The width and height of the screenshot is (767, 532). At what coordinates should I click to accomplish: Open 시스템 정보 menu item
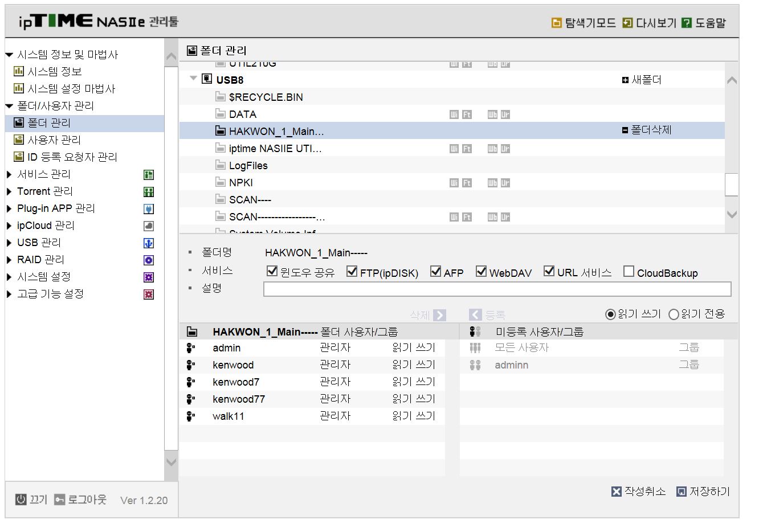click(54, 72)
